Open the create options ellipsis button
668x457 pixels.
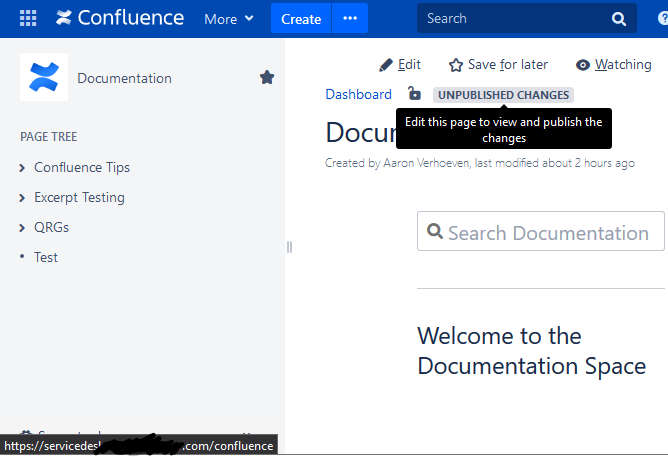pyautogui.click(x=350, y=18)
